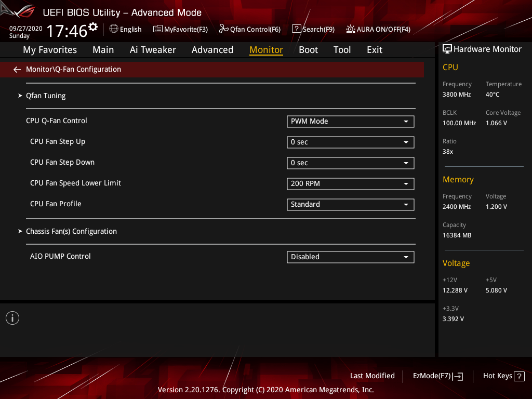Click the BCLK value 100.00 MHz
This screenshot has height=399, width=532.
tap(459, 123)
